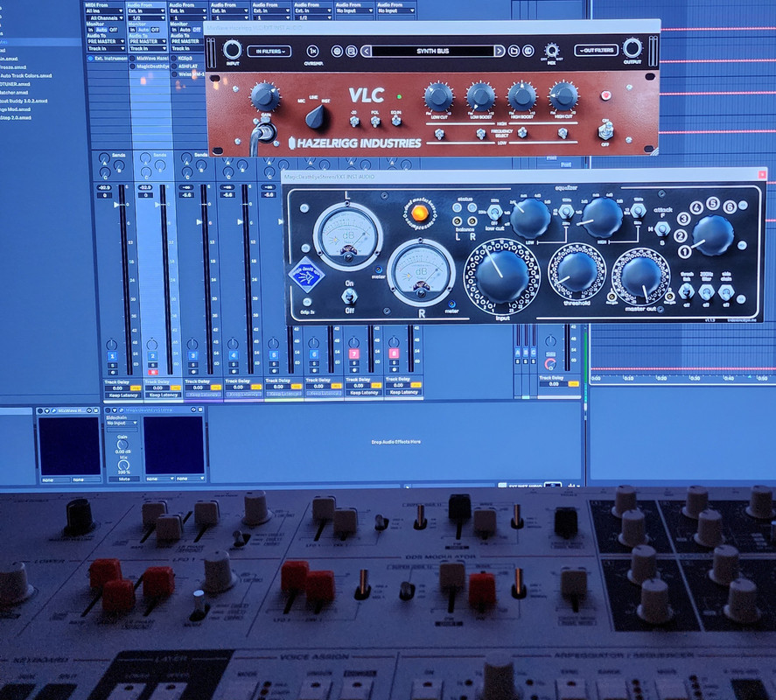Toggle the -20 pad switch on VLC
Image resolution: width=776 pixels, height=700 pixels.
(353, 122)
